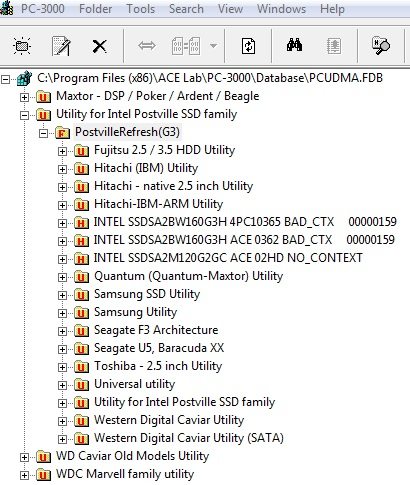Expand the Fujitsu 2.5 / 3.5 HDD node
Image resolution: width=410 pixels, height=485 pixels.
(x=62, y=151)
